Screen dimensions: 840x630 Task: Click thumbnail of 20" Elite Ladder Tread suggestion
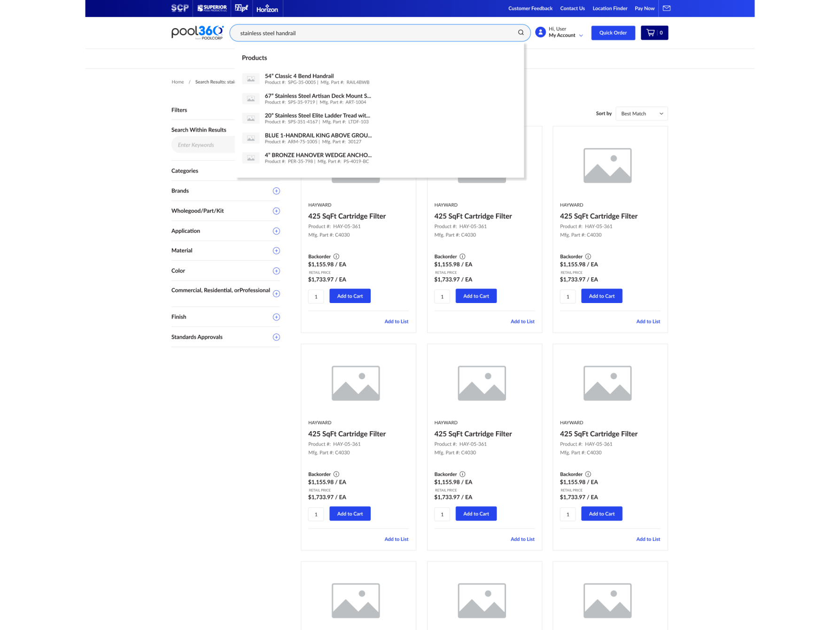[251, 118]
